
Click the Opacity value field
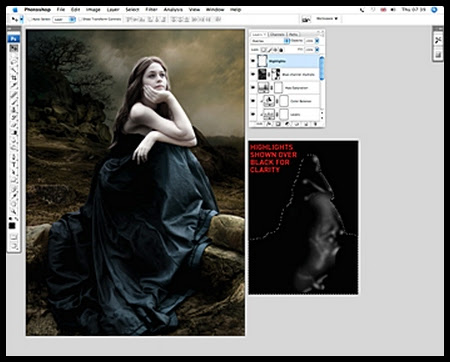(310, 41)
